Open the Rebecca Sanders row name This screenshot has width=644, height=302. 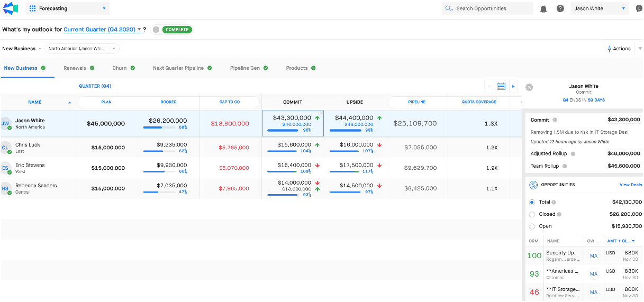tap(36, 186)
